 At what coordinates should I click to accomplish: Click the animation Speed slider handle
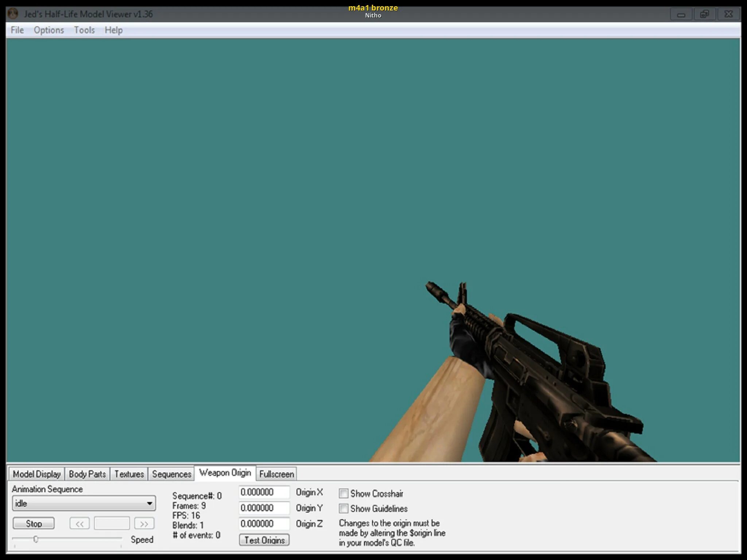[36, 539]
